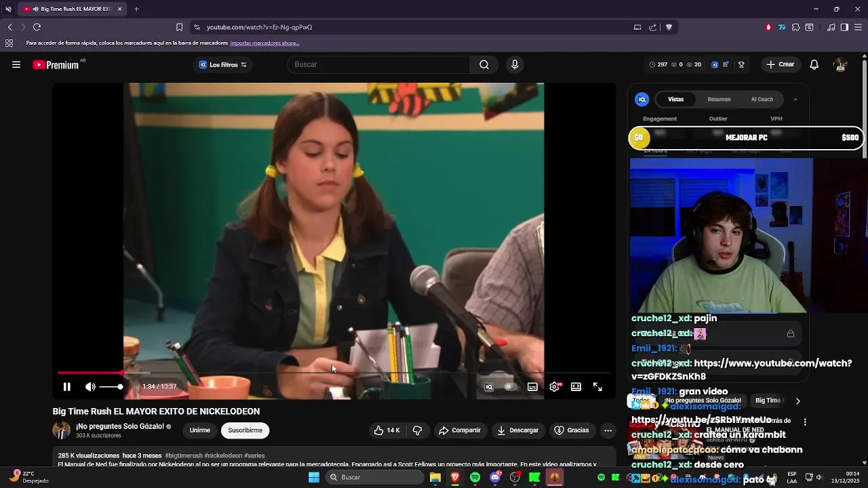
Task: Go back using browser back arrow
Action: point(9,27)
